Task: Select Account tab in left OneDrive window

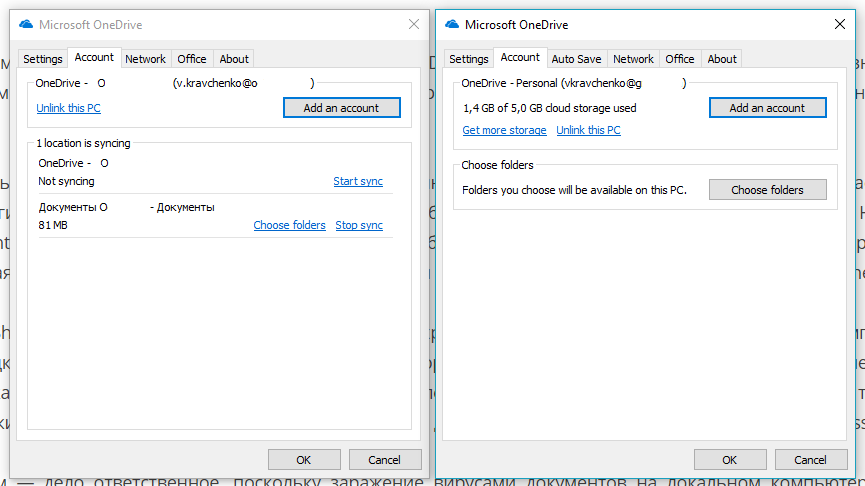Action: (94, 57)
